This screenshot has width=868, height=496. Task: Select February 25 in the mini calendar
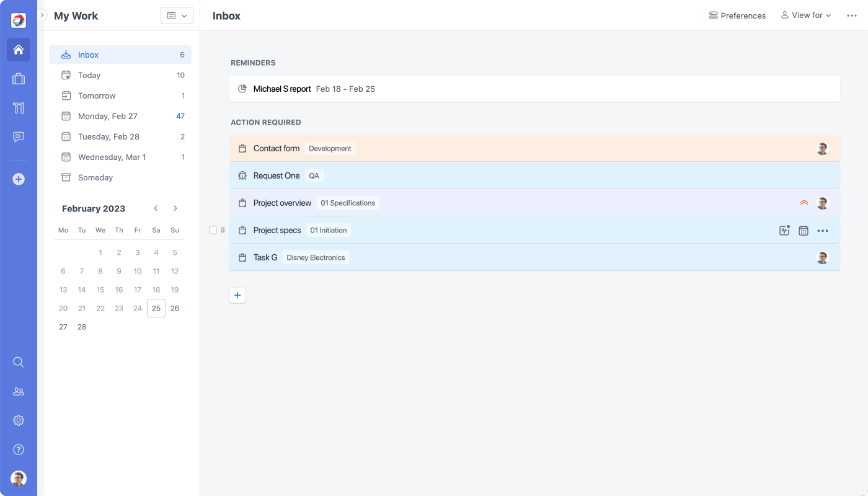pyautogui.click(x=156, y=308)
